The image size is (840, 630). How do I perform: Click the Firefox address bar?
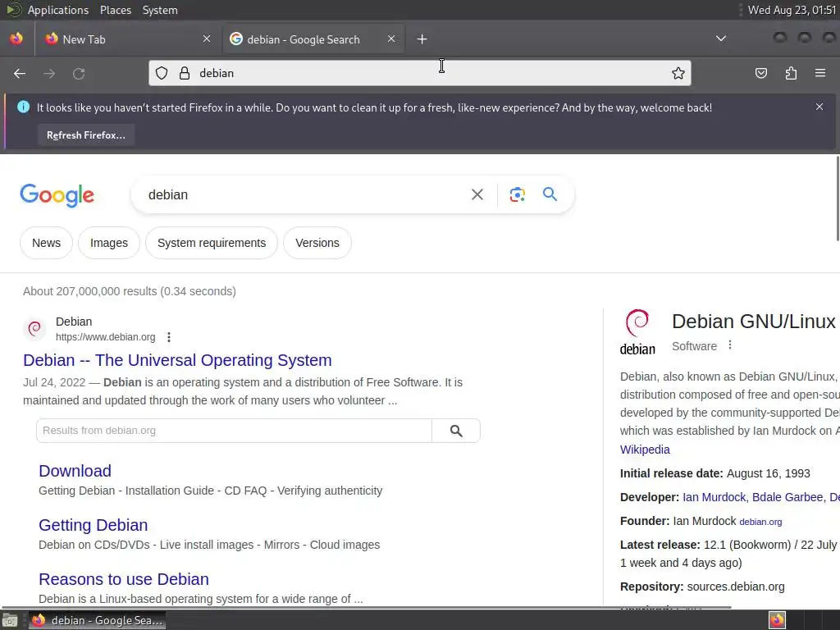(x=421, y=73)
